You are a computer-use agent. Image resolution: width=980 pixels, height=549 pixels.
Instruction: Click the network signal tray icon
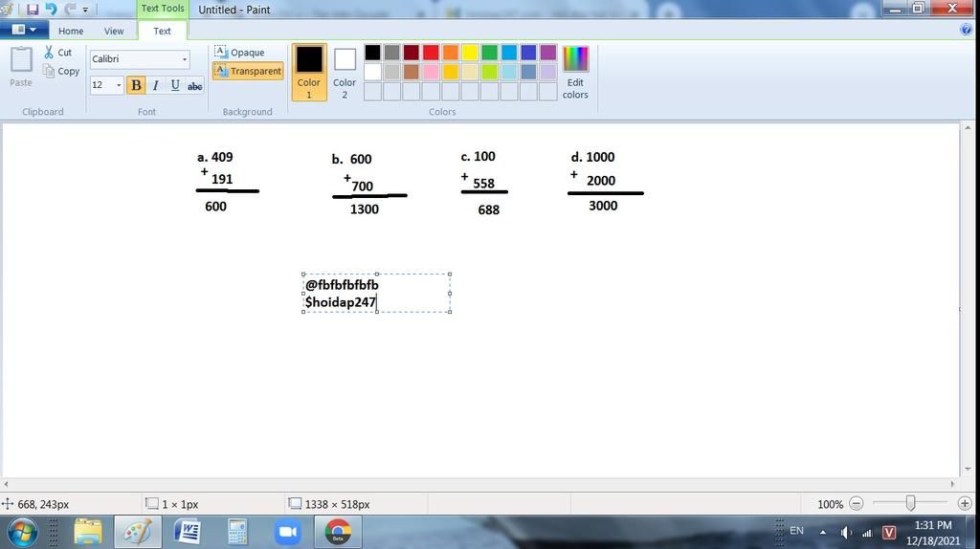(x=867, y=533)
